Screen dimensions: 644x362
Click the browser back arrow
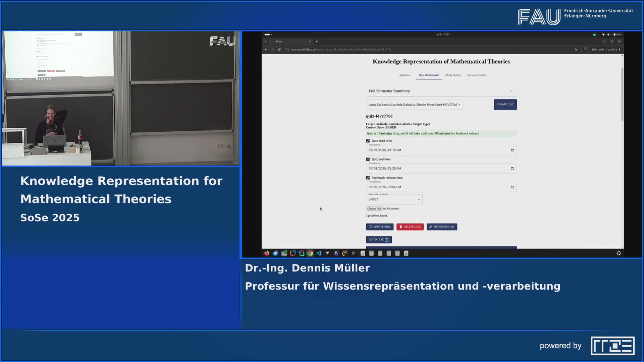point(266,50)
